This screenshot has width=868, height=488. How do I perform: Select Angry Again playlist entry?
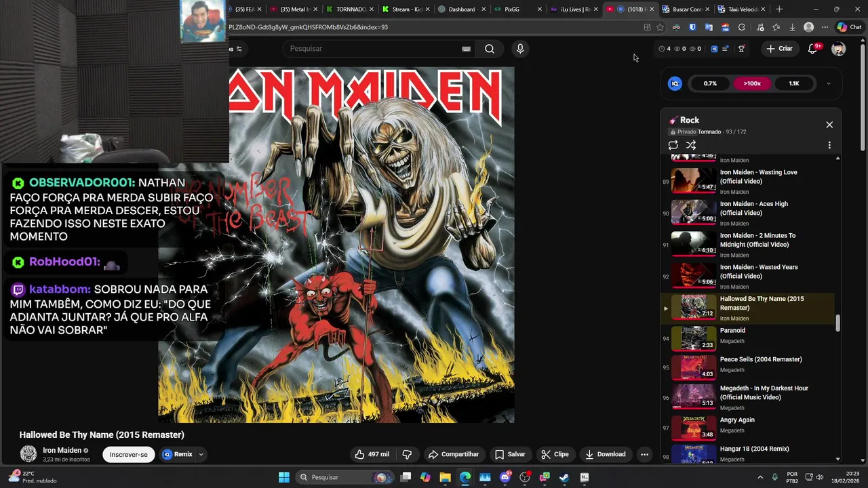[747, 427]
